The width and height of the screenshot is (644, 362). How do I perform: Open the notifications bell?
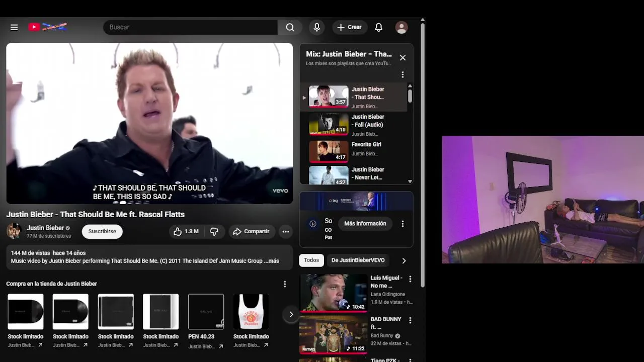click(379, 27)
